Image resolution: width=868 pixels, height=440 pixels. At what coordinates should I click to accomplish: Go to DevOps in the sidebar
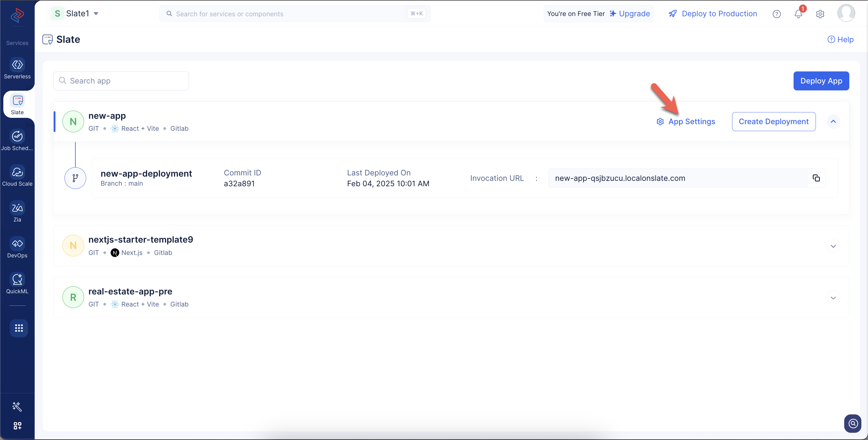click(x=17, y=244)
